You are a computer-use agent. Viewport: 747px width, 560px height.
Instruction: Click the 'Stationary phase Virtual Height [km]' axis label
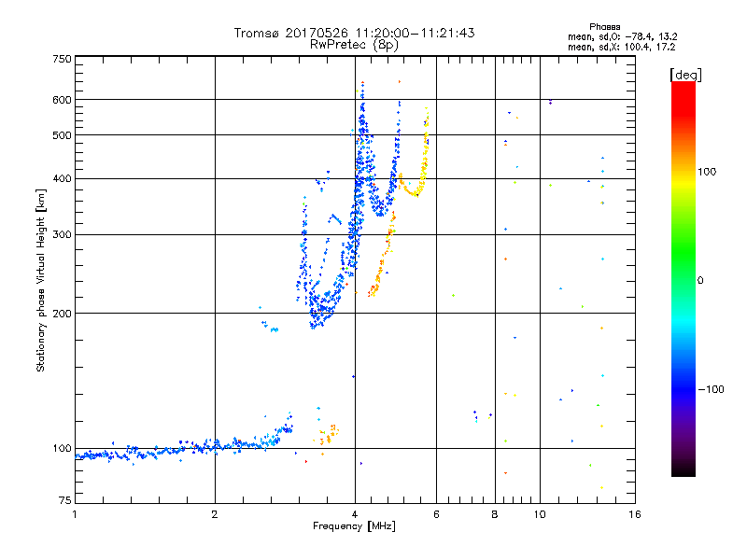point(41,281)
